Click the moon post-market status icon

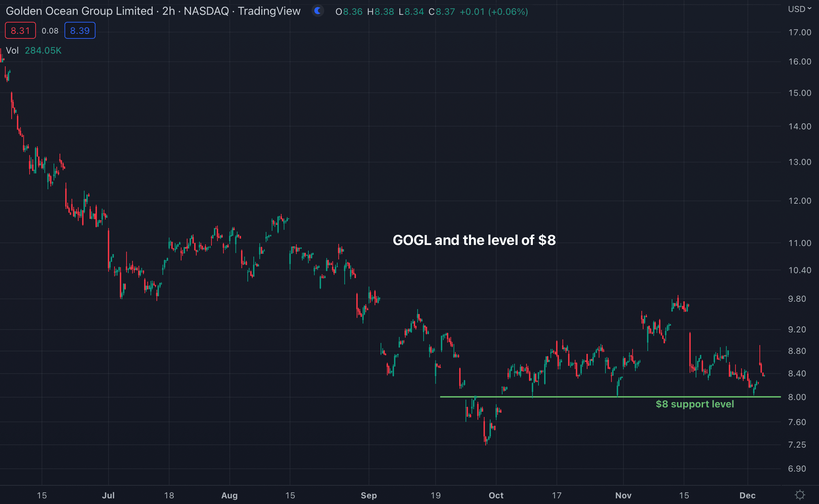tap(318, 11)
